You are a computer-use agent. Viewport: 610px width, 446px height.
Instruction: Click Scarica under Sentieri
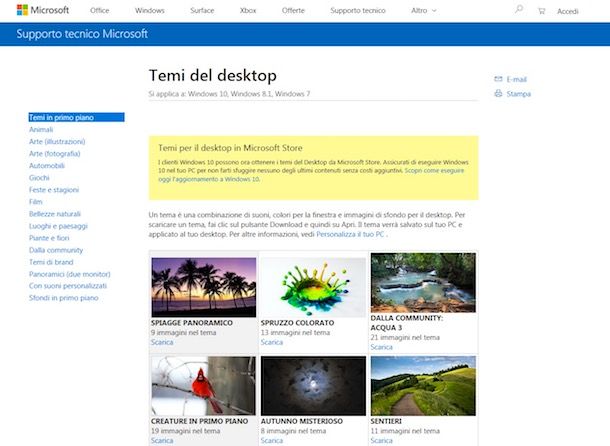(x=382, y=441)
